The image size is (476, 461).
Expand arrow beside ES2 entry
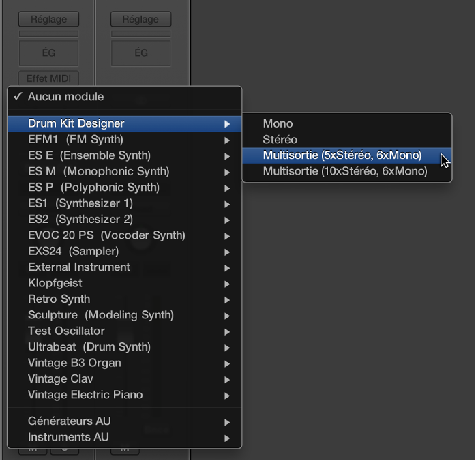point(227,220)
